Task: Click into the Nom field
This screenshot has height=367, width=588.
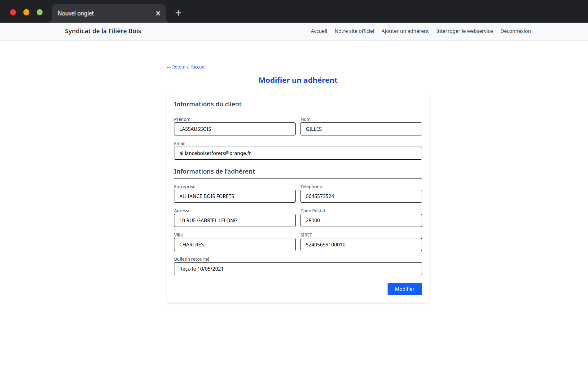Action: pos(361,129)
